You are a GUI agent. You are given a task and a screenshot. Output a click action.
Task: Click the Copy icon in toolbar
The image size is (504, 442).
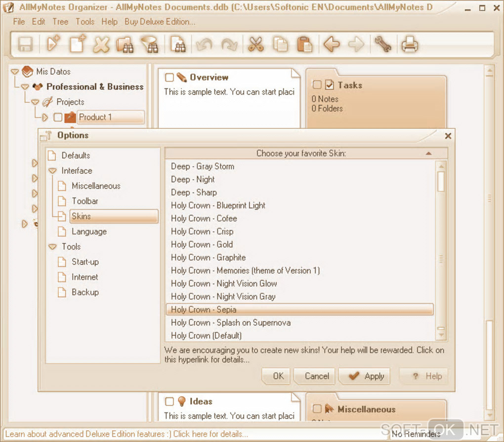[x=281, y=44]
